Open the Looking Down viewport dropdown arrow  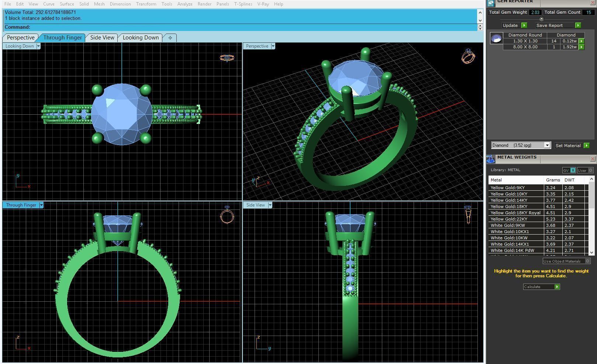coord(38,46)
